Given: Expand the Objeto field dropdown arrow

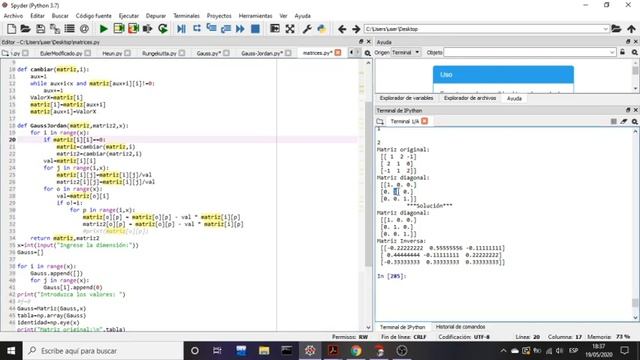Looking at the screenshot, I should [612, 52].
